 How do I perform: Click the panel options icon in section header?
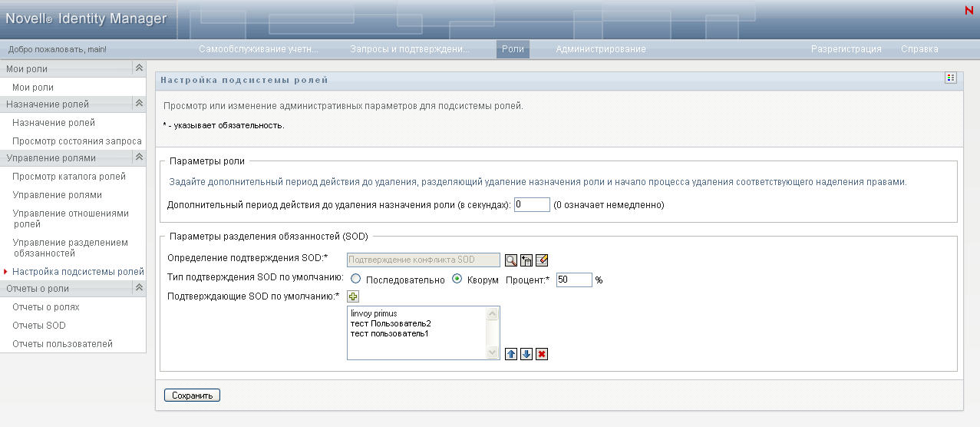pos(951,78)
